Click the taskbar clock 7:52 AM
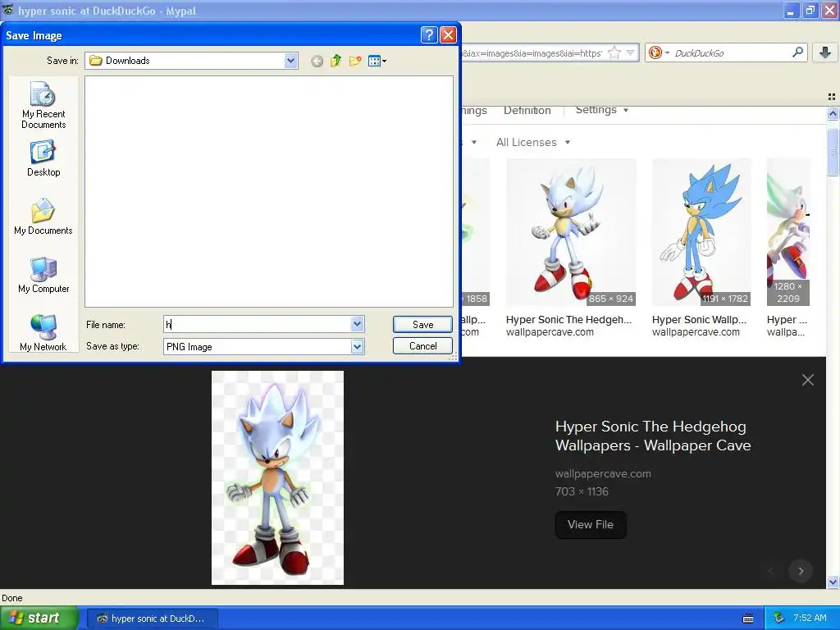Image resolution: width=840 pixels, height=630 pixels. coord(810,618)
